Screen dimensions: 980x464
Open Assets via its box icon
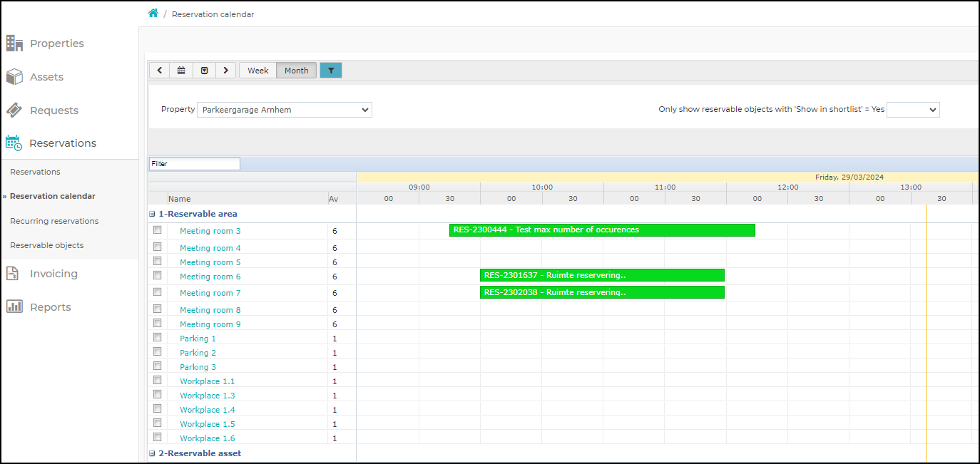tap(14, 77)
